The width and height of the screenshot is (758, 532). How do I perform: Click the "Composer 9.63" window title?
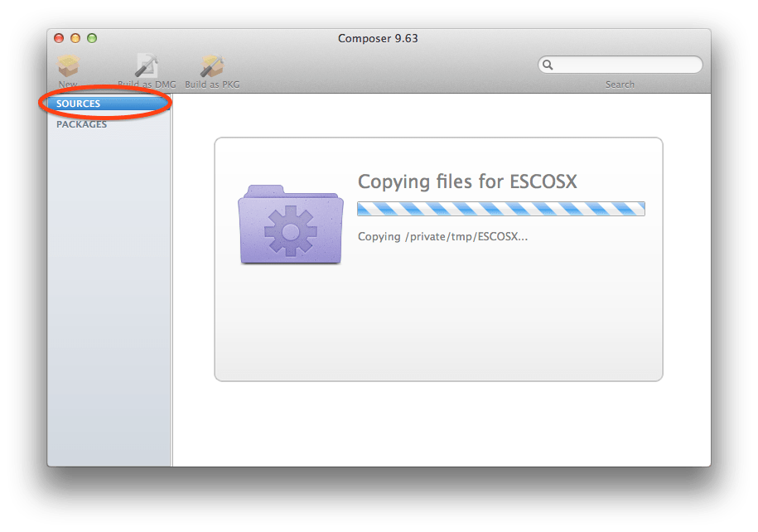click(378, 38)
